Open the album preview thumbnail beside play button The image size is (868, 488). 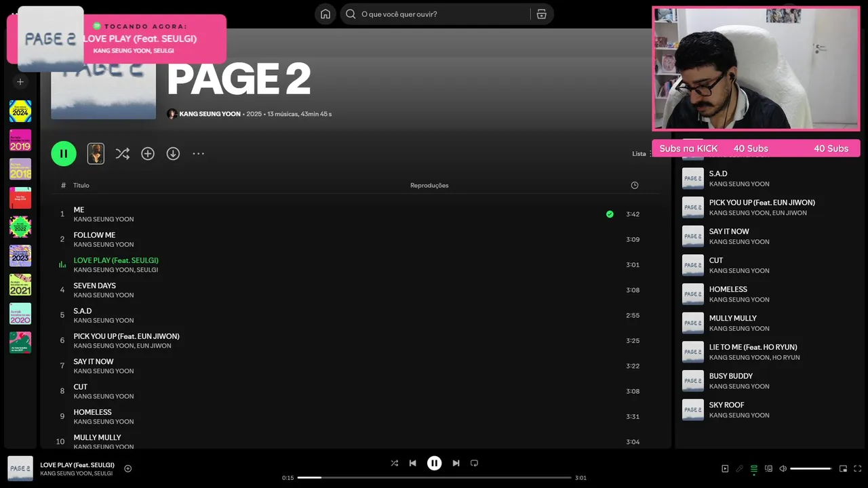pyautogui.click(x=96, y=154)
